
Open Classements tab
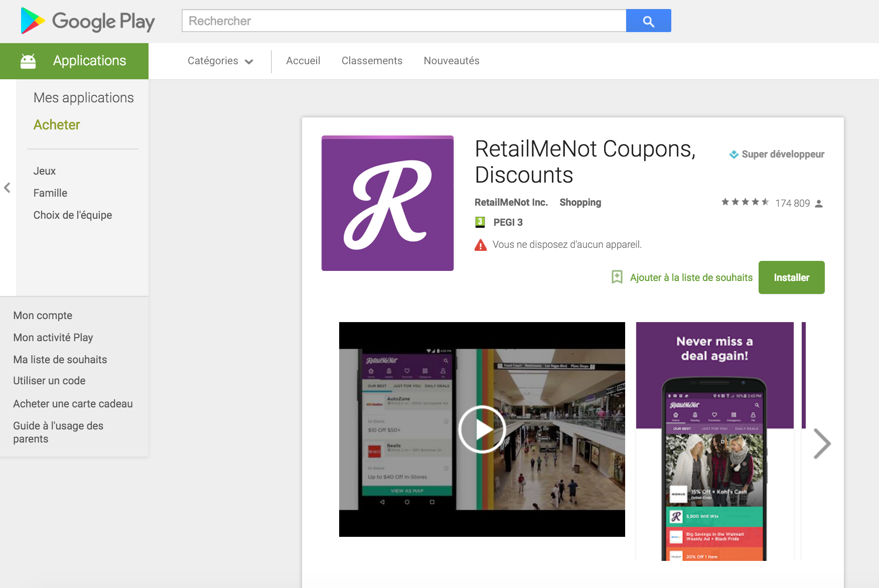(x=372, y=61)
